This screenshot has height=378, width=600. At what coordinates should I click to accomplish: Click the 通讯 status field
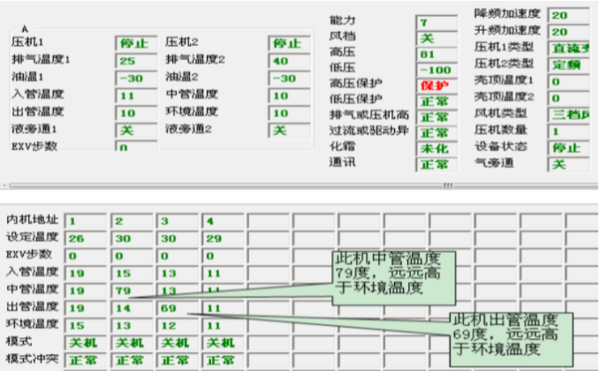[x=437, y=165]
